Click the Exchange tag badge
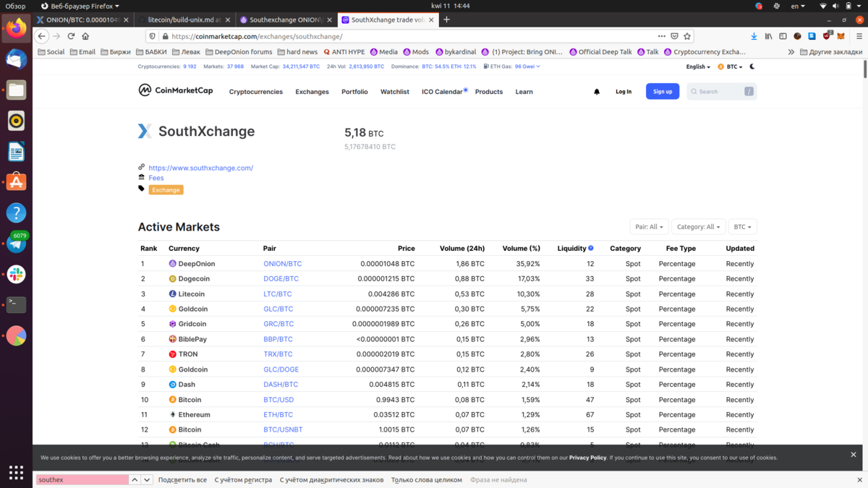This screenshot has height=488, width=868. pyautogui.click(x=166, y=190)
